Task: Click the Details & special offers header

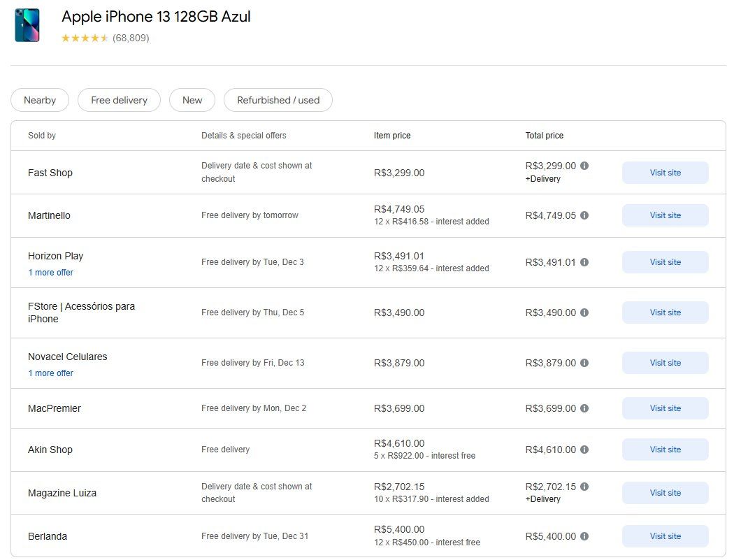Action: point(243,136)
